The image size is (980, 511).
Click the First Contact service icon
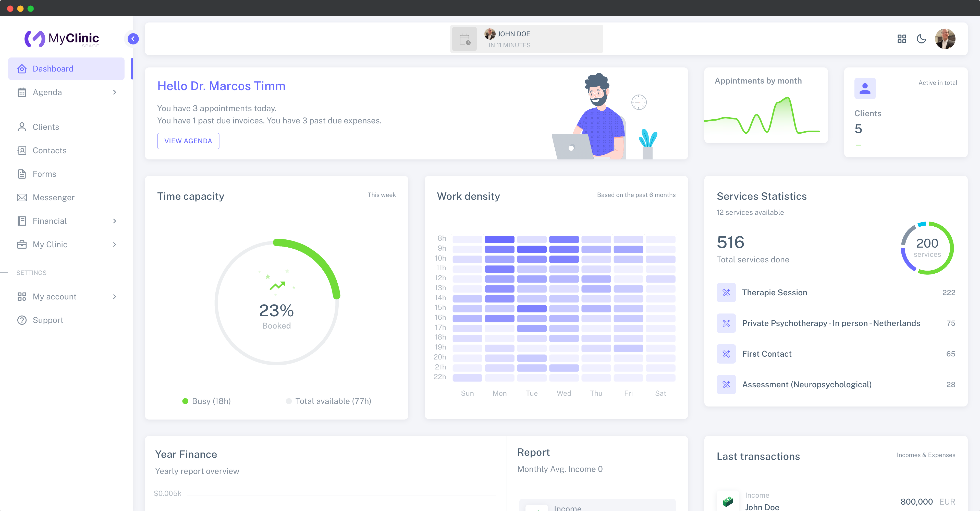pyautogui.click(x=726, y=354)
